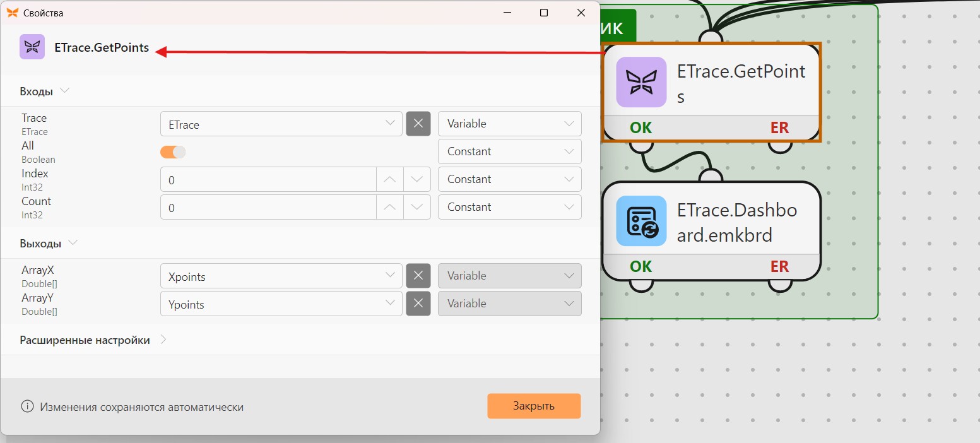Clear the ArrayX Xpoints value with X button
The image size is (980, 443).
(x=418, y=276)
